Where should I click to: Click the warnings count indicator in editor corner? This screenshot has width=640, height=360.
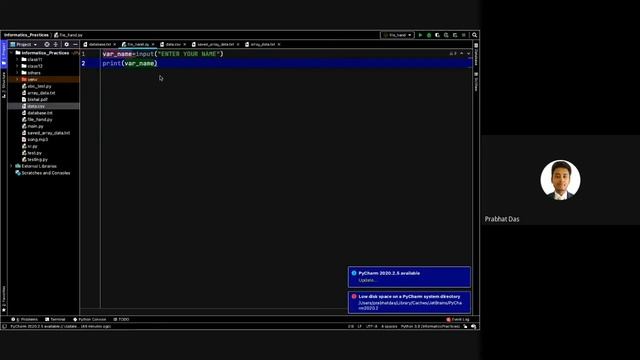pyautogui.click(x=453, y=53)
